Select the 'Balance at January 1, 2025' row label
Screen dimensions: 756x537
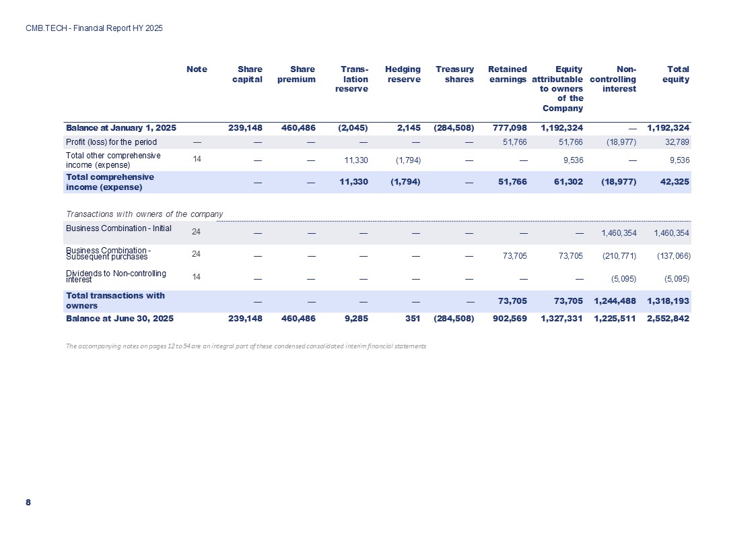pos(121,128)
